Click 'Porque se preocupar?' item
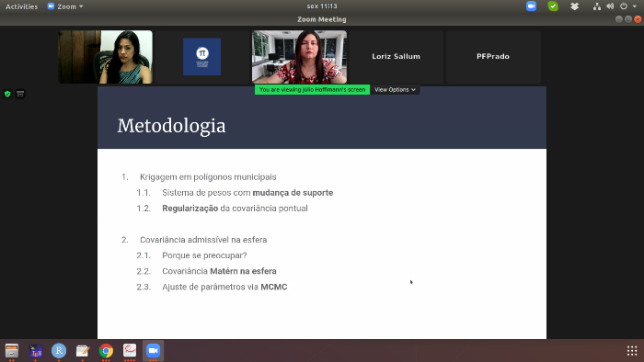644x362 pixels. (x=204, y=255)
